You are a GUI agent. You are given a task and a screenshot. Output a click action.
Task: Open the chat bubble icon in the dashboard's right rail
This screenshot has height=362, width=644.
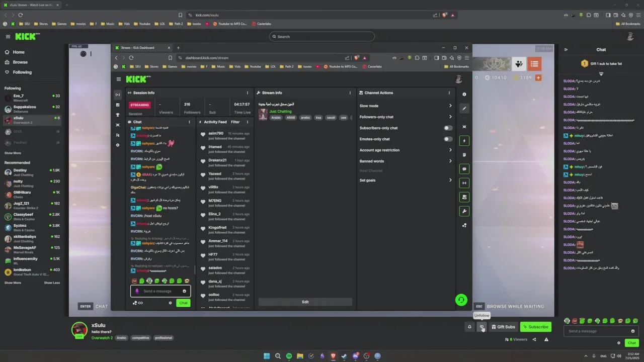point(464,169)
